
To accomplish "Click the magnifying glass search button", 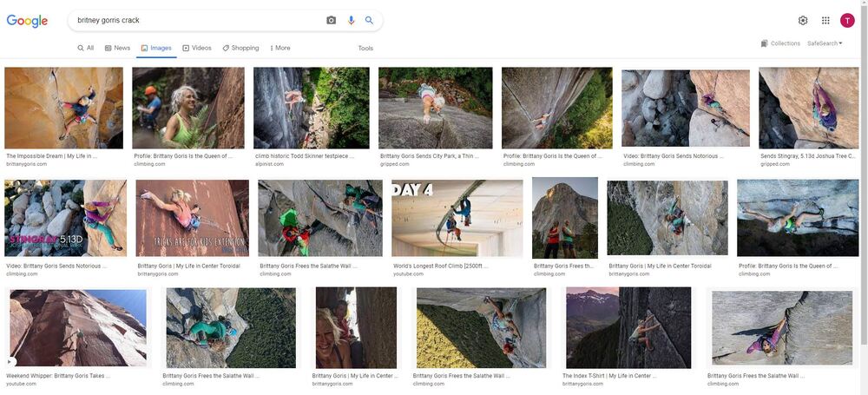I will point(369,20).
